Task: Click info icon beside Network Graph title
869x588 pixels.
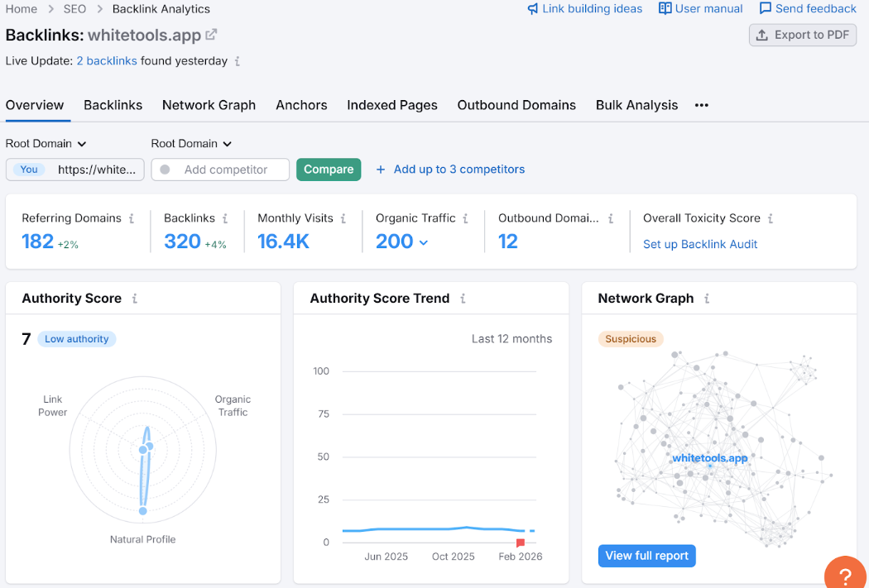Action: (x=707, y=299)
